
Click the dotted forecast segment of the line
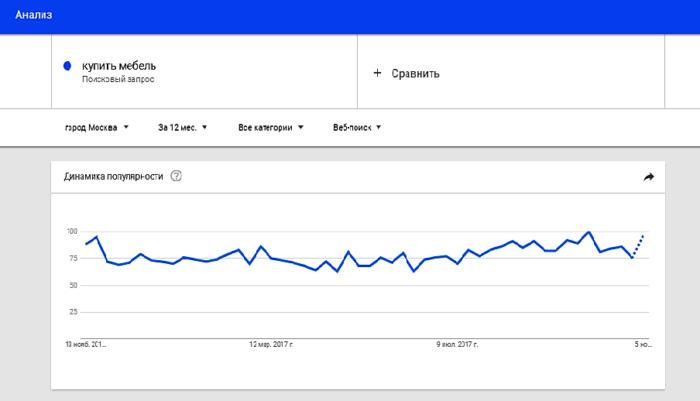point(638,246)
